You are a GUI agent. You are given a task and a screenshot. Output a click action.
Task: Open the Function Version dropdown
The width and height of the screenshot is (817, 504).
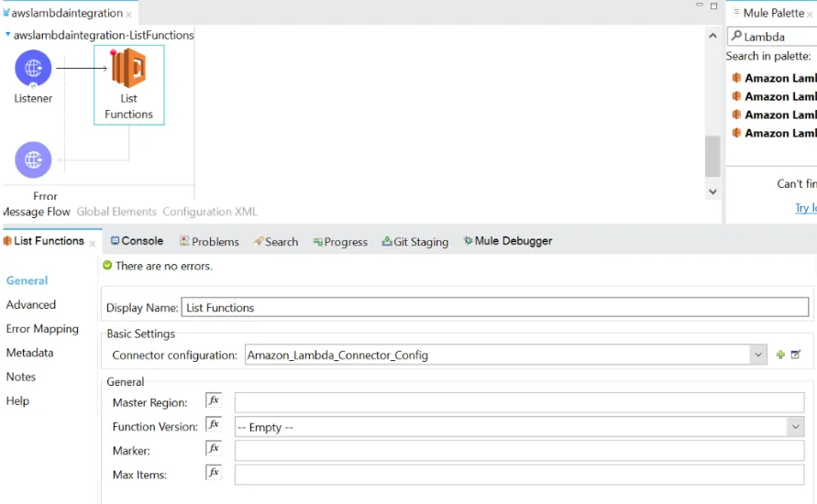(796, 426)
